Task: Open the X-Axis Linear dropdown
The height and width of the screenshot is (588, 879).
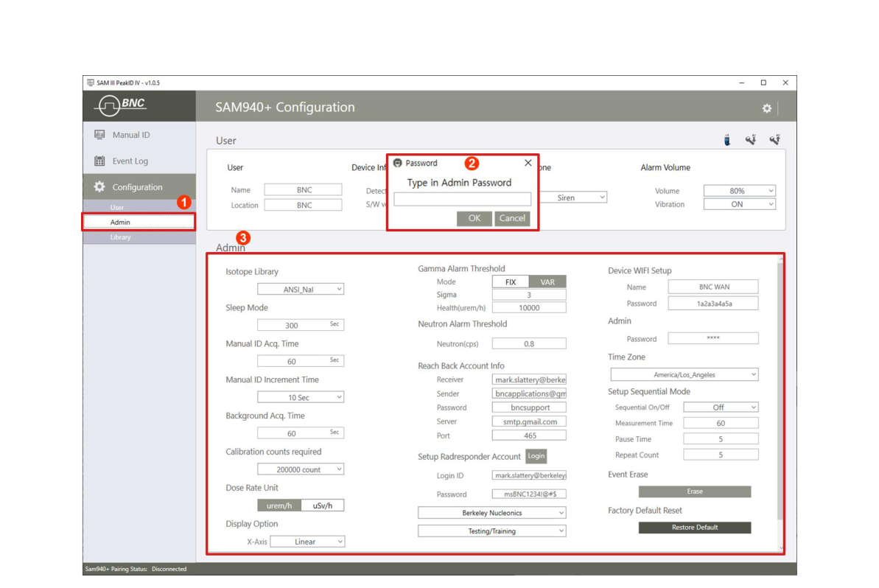Action: (307, 542)
